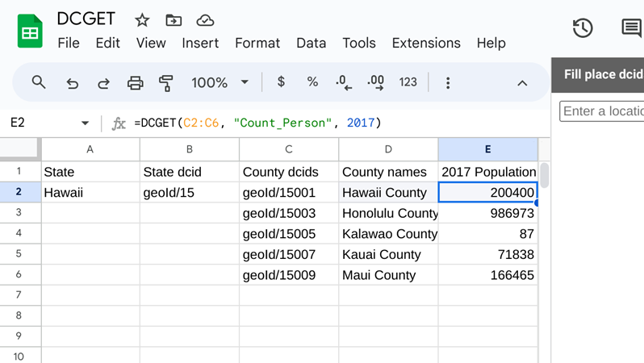
Task: Open the Extensions menu
Action: tap(426, 43)
